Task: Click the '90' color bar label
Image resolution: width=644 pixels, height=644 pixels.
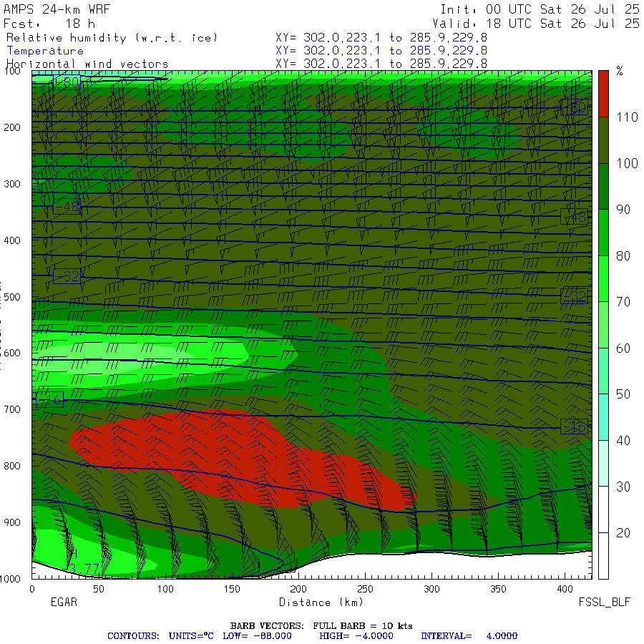Action: pyautogui.click(x=623, y=210)
